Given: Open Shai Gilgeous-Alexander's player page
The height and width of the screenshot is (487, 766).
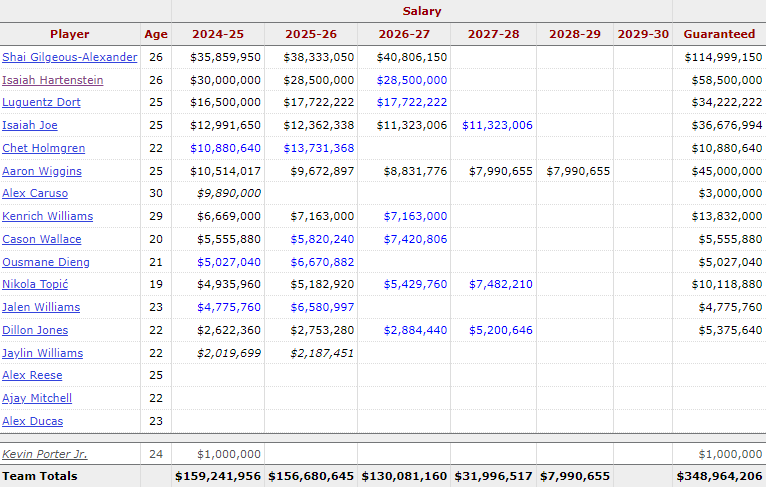Looking at the screenshot, I should (69, 57).
